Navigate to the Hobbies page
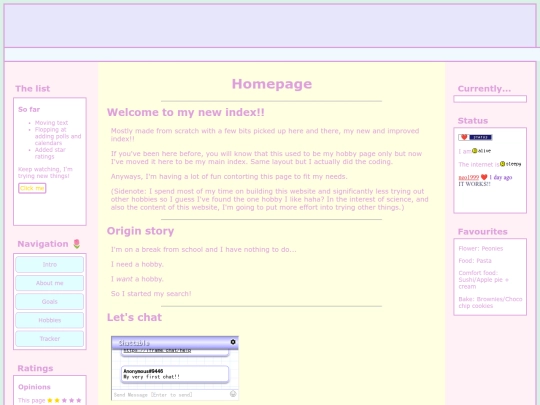 coord(50,320)
